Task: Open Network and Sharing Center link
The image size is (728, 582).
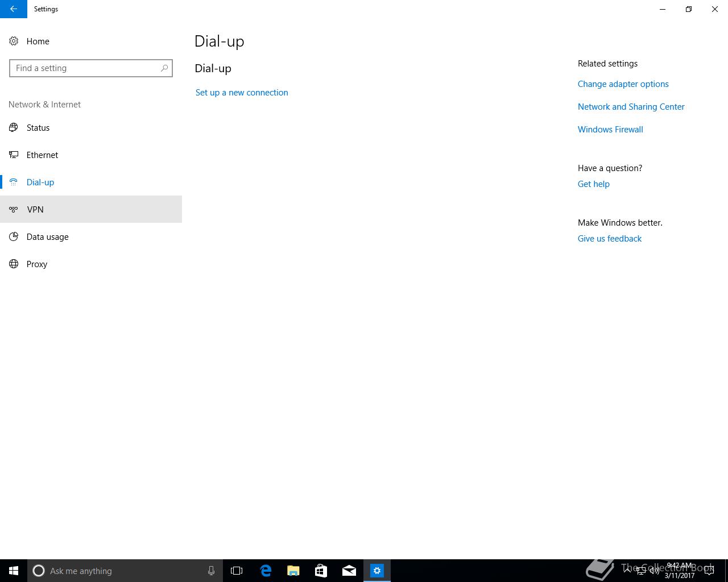Action: tap(631, 107)
